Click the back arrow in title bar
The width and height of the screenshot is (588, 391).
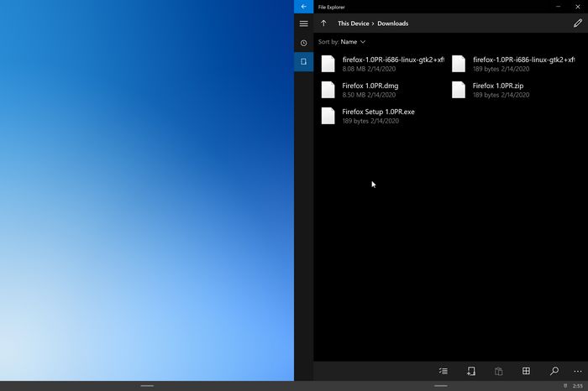(303, 7)
